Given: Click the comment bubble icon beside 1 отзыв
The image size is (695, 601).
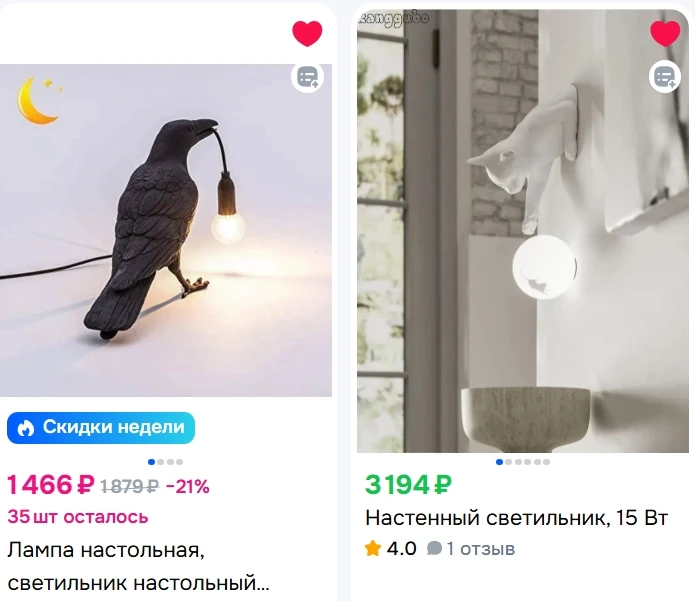Looking at the screenshot, I should click(x=434, y=549).
